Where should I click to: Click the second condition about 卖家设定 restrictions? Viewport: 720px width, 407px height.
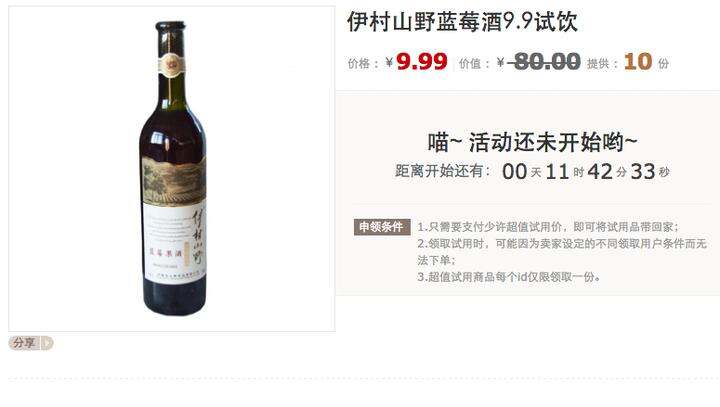point(562,252)
